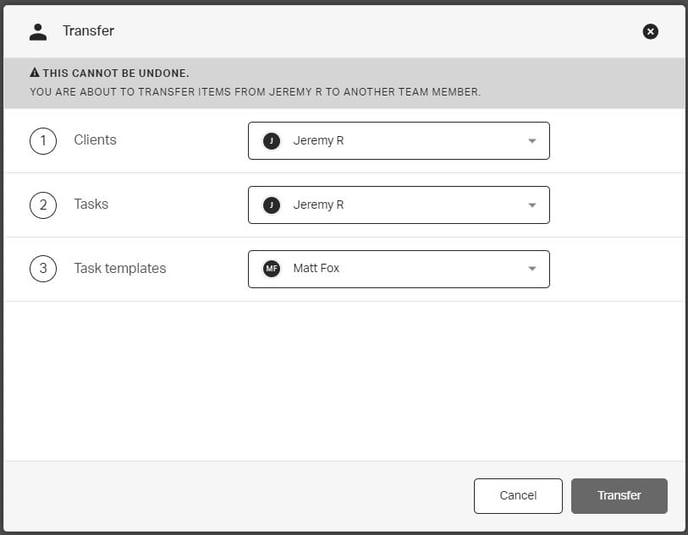Expand the Task templates dropdown arrow
The image size is (688, 535).
(x=532, y=269)
